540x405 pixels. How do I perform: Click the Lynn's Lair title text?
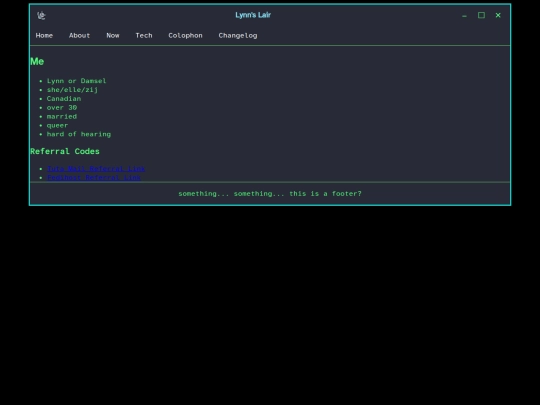pyautogui.click(x=253, y=15)
